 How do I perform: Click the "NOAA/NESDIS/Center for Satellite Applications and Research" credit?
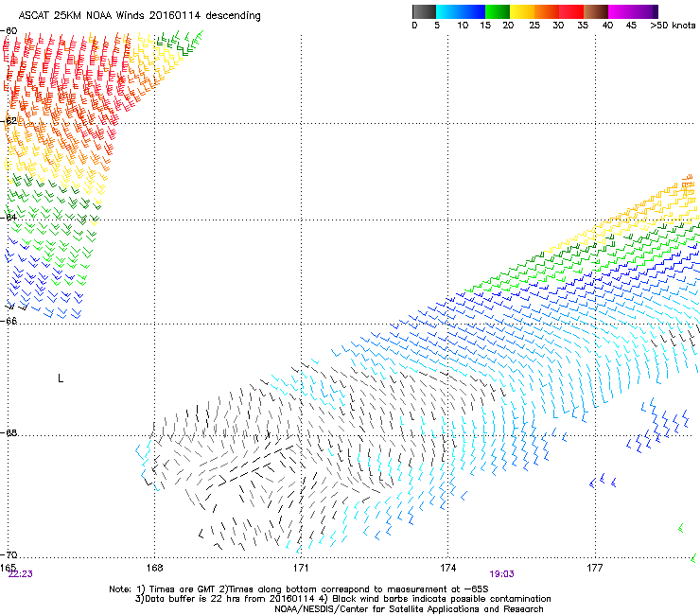coord(409,609)
